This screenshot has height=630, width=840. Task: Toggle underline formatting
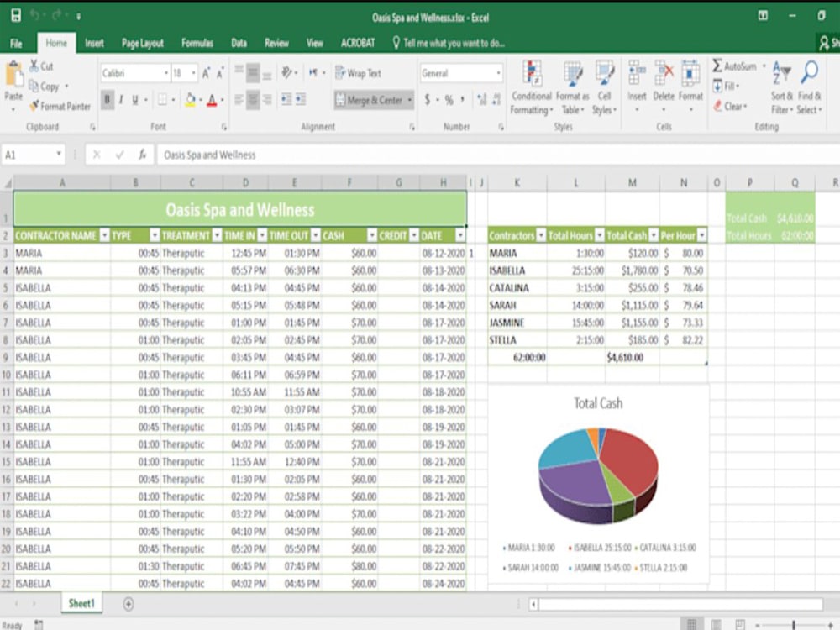pos(134,99)
